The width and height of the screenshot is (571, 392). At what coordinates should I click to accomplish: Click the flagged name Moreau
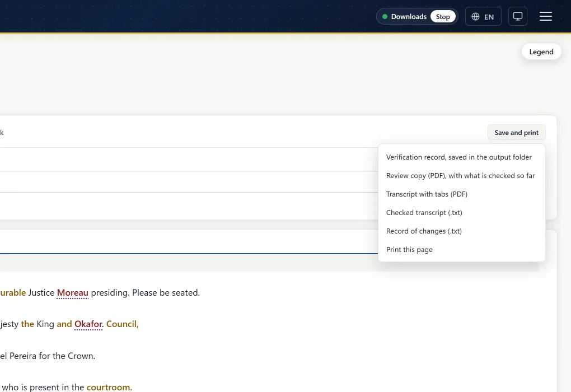click(72, 292)
